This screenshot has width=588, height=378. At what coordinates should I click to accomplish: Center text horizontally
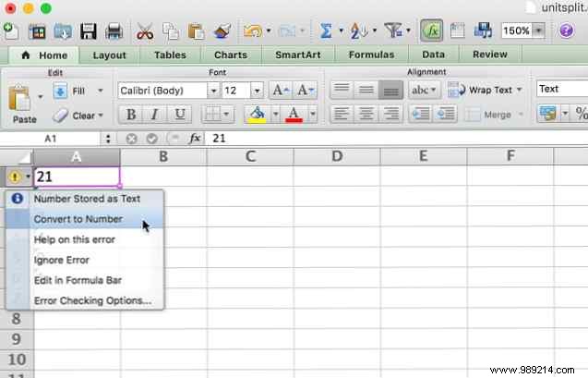tap(366, 114)
